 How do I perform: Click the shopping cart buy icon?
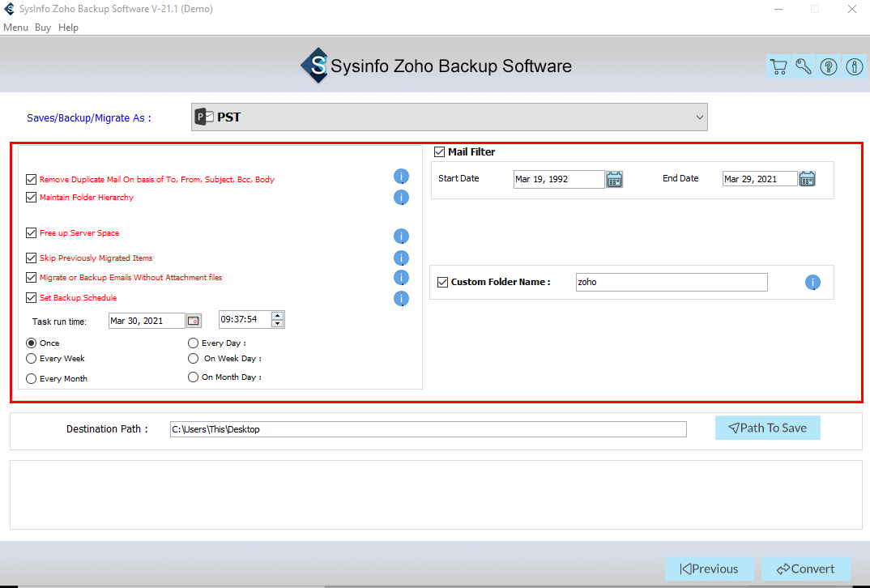pos(778,67)
